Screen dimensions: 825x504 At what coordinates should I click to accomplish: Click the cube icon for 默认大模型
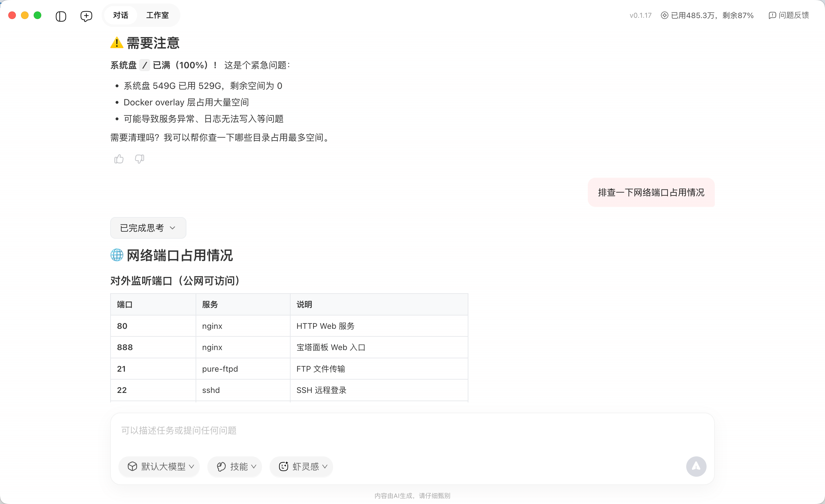[x=132, y=466]
